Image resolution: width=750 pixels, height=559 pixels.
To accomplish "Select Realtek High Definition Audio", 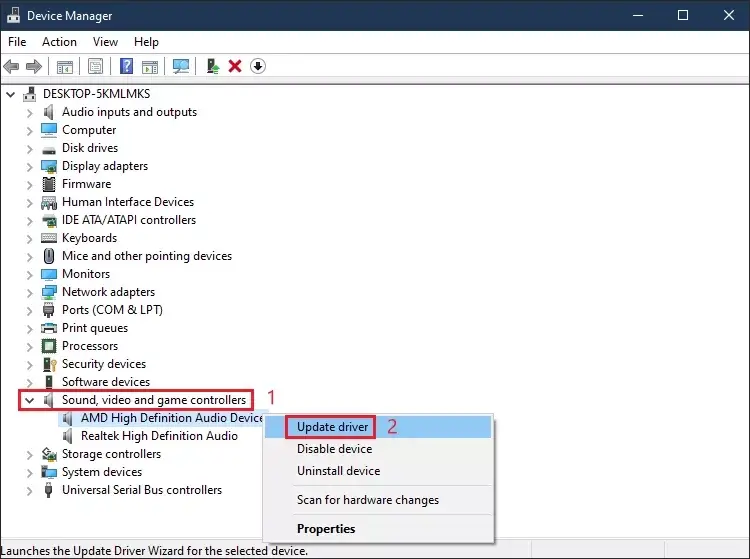I will 159,436.
